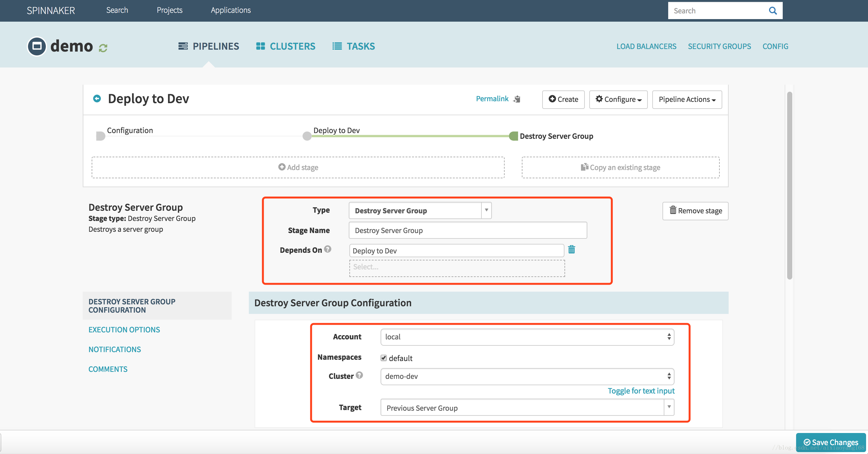Image resolution: width=868 pixels, height=454 pixels.
Task: Open the NOTIFICATIONS section
Action: click(115, 350)
